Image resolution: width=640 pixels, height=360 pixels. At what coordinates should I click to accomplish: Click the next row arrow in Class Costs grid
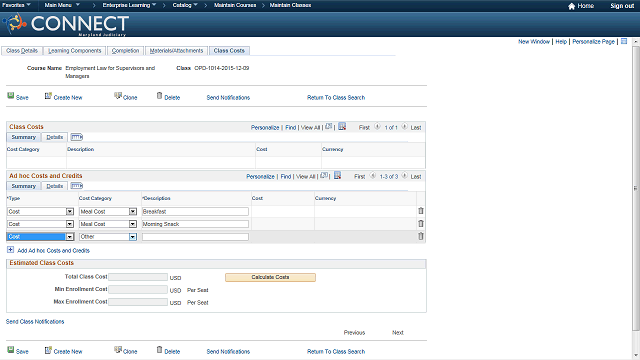tap(404, 127)
